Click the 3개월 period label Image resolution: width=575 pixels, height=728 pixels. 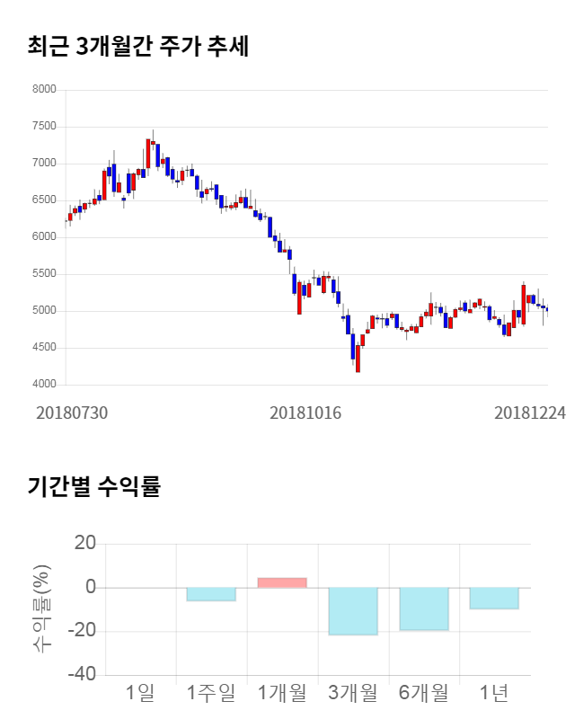353,693
